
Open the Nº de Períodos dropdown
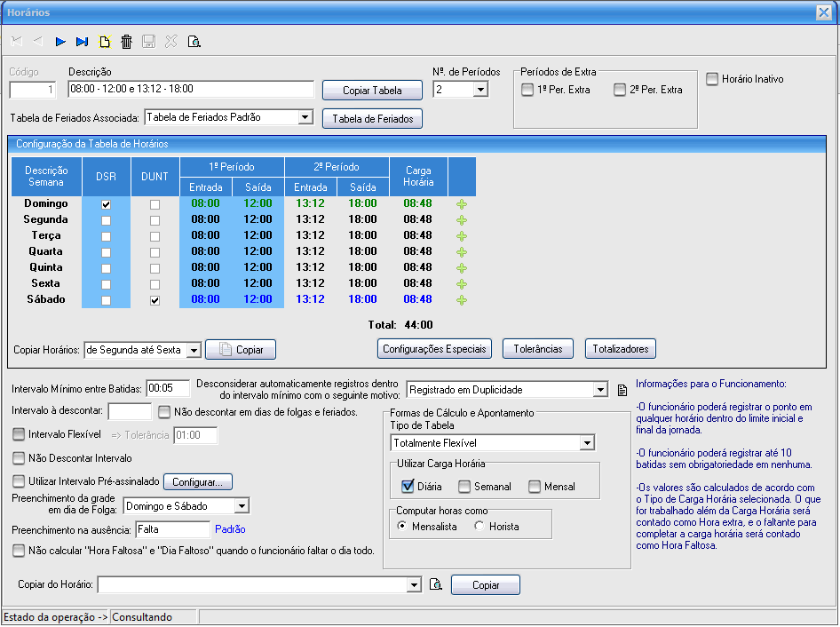point(480,90)
